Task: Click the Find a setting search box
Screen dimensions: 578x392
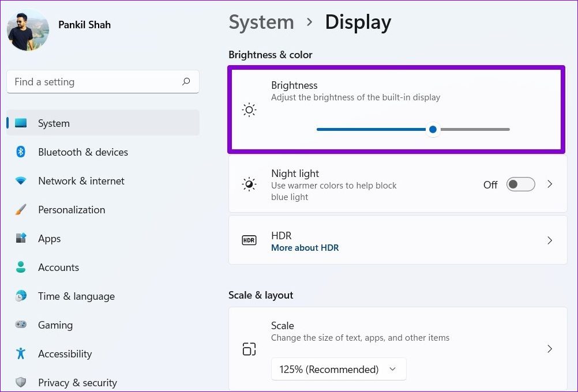Action: (x=95, y=82)
